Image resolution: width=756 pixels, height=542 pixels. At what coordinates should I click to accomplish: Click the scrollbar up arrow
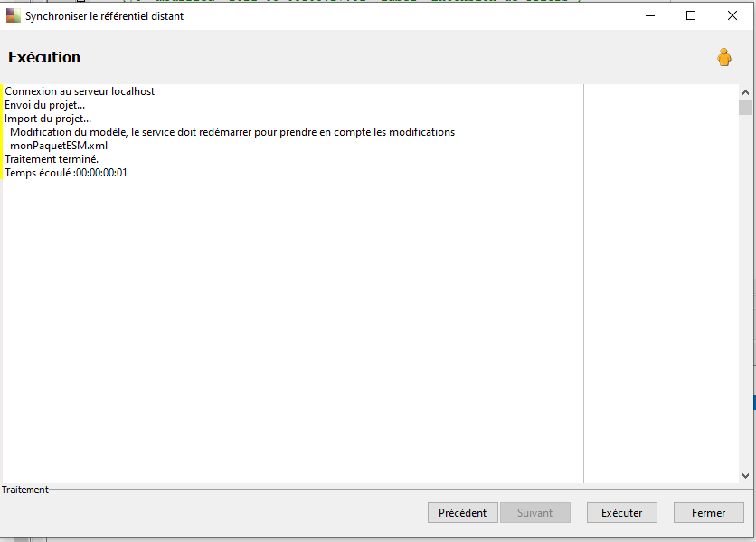pos(745,92)
